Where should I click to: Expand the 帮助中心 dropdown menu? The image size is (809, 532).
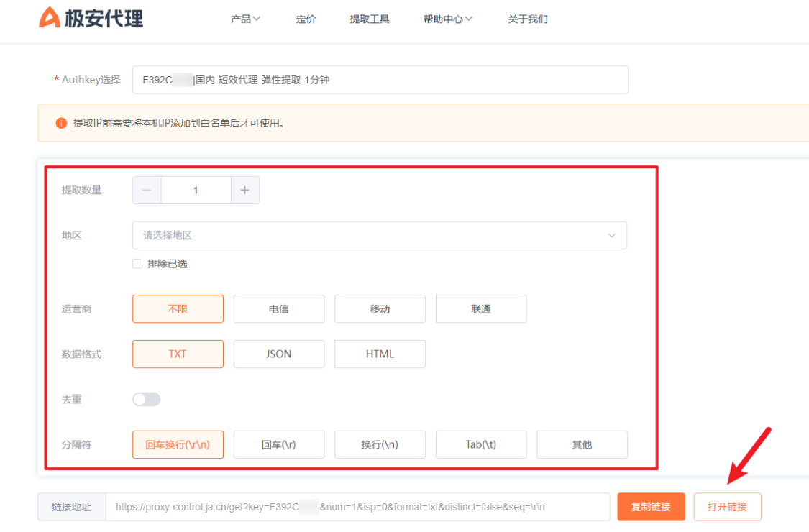[447, 19]
